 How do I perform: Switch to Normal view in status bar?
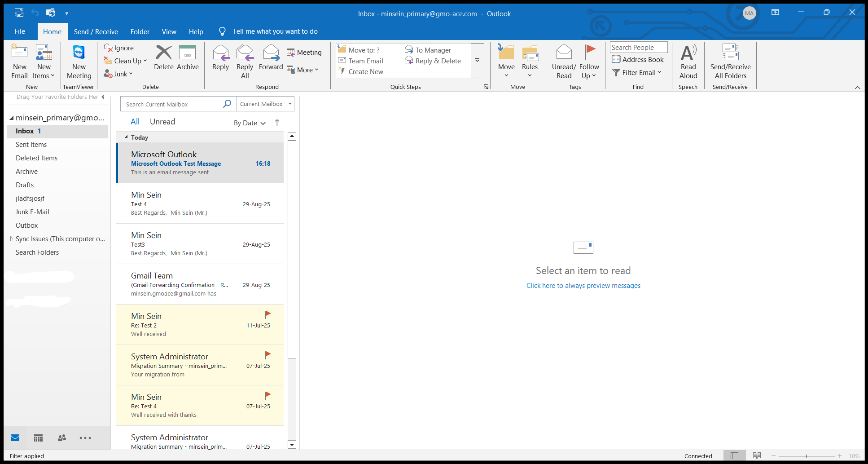point(735,456)
